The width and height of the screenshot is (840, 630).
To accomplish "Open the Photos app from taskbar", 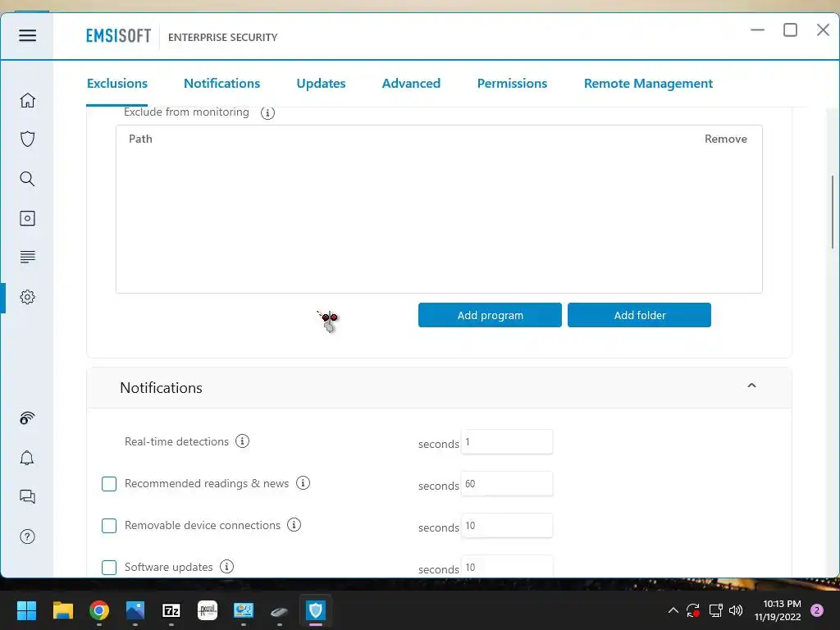I will (x=135, y=610).
